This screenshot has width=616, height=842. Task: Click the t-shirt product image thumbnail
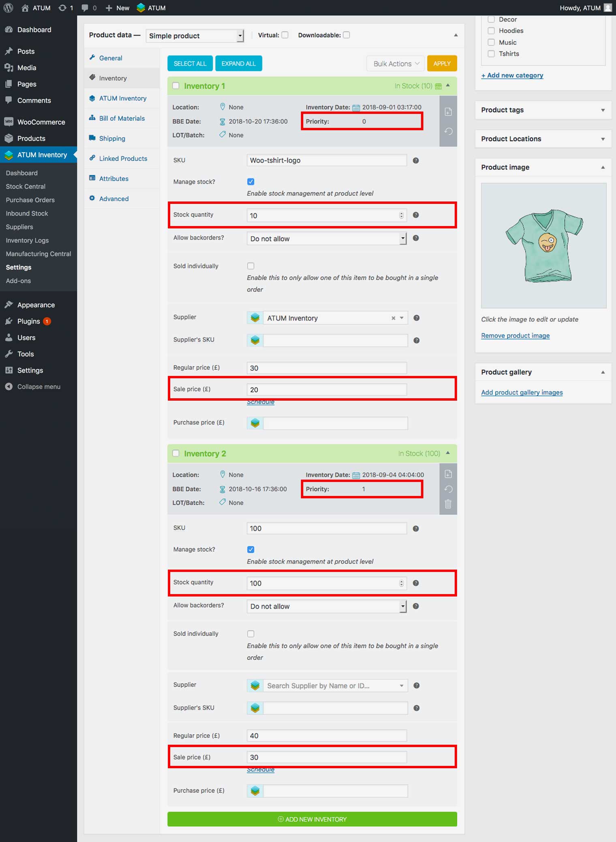(x=543, y=246)
